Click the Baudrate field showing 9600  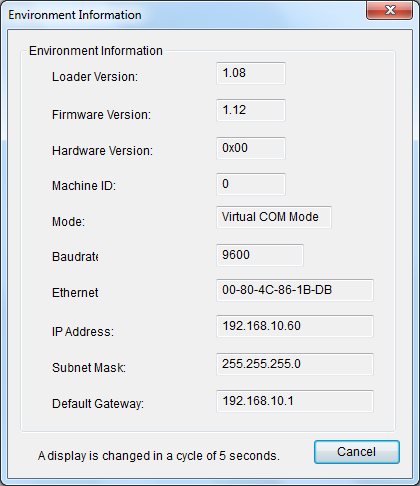pyautogui.click(x=260, y=255)
